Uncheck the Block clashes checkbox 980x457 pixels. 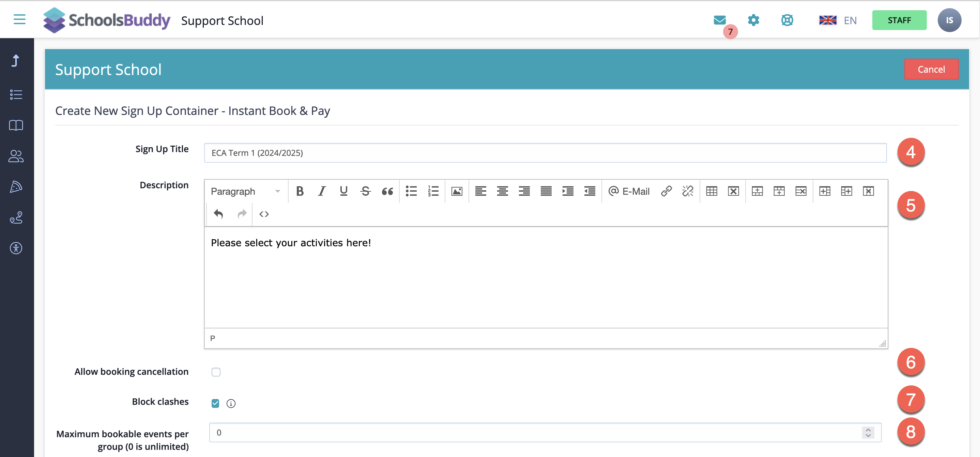215,403
